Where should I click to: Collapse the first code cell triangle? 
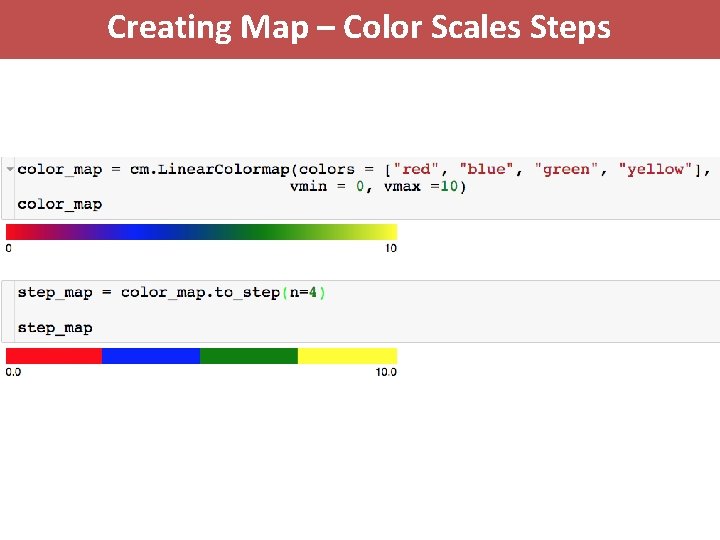(10, 169)
